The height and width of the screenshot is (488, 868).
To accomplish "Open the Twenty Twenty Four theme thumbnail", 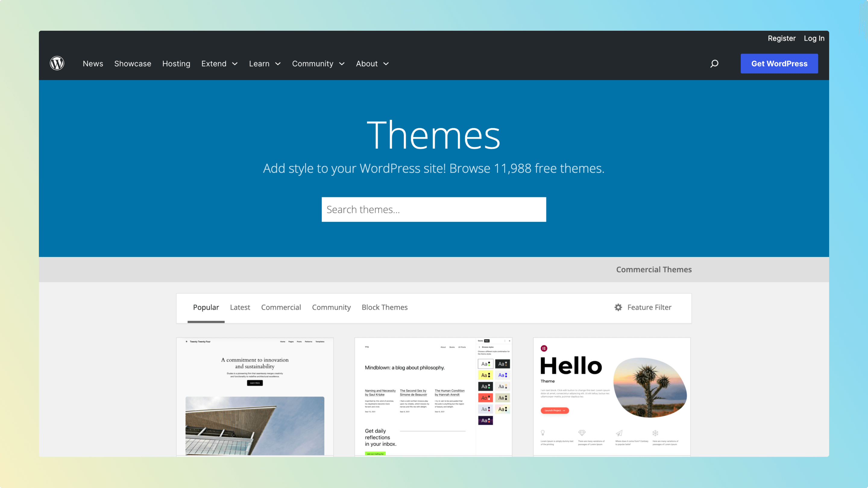I will point(255,397).
